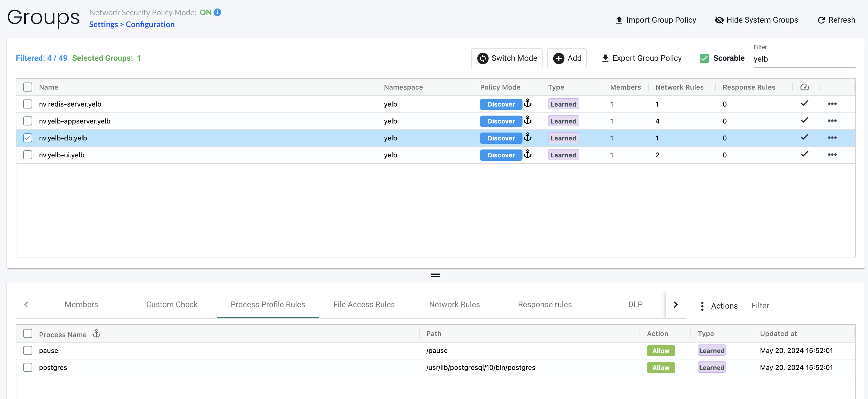Check the postgres process rule checkbox
This screenshot has width=868, height=399.
click(x=28, y=367)
